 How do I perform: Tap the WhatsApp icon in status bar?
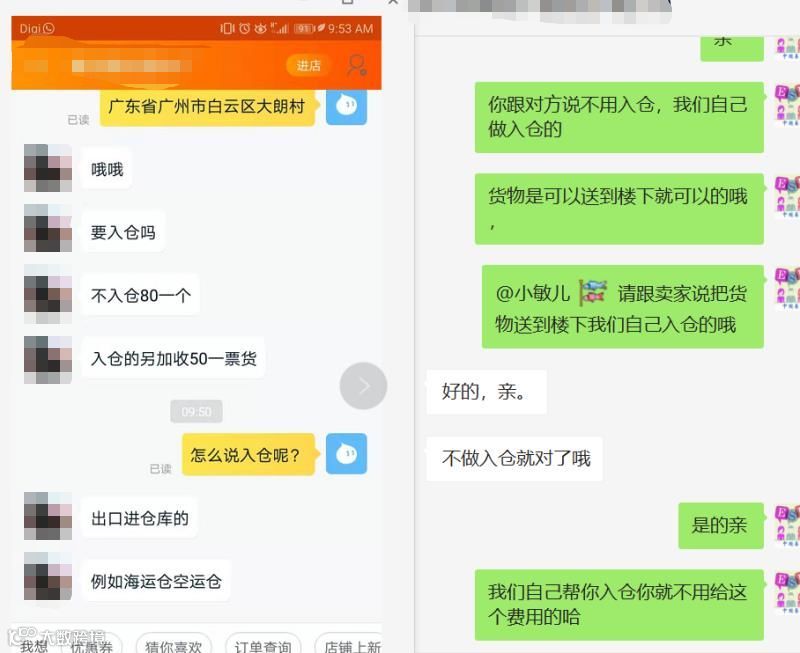coord(49,29)
